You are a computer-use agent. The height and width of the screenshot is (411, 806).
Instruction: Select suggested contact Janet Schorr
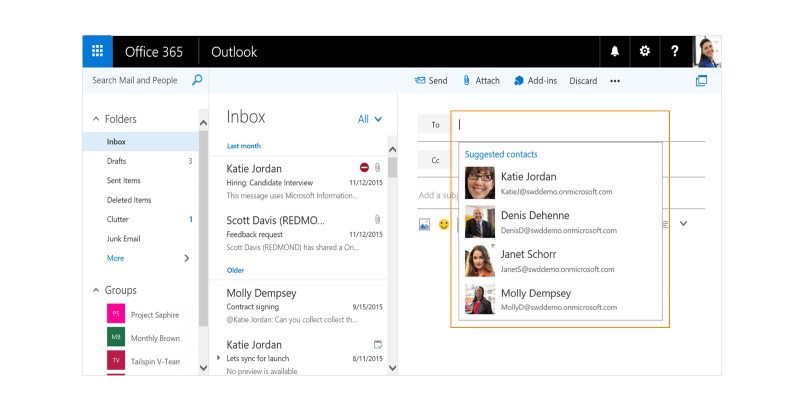point(560,260)
